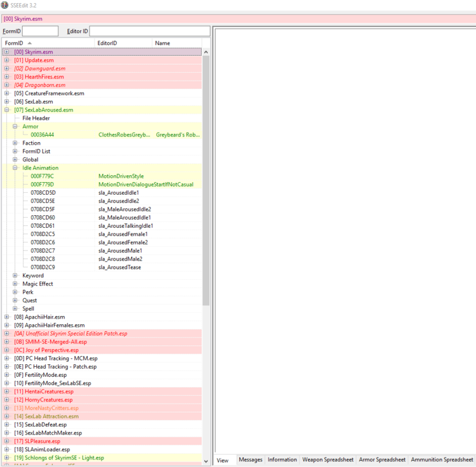Select record 00036A44 ClothesRobesGreyb...
This screenshot has height=467, width=476.
102,135
